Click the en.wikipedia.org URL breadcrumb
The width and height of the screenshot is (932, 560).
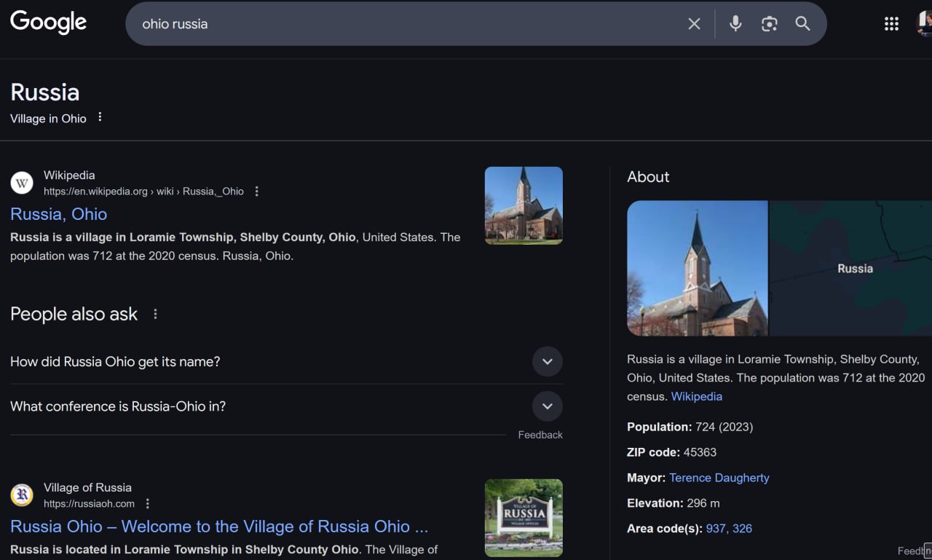[x=143, y=192]
